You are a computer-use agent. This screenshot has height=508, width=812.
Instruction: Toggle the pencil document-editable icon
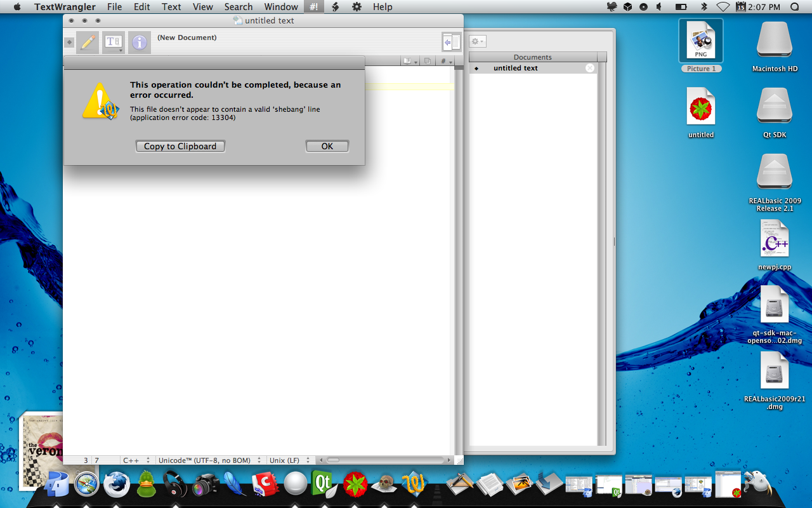point(88,43)
